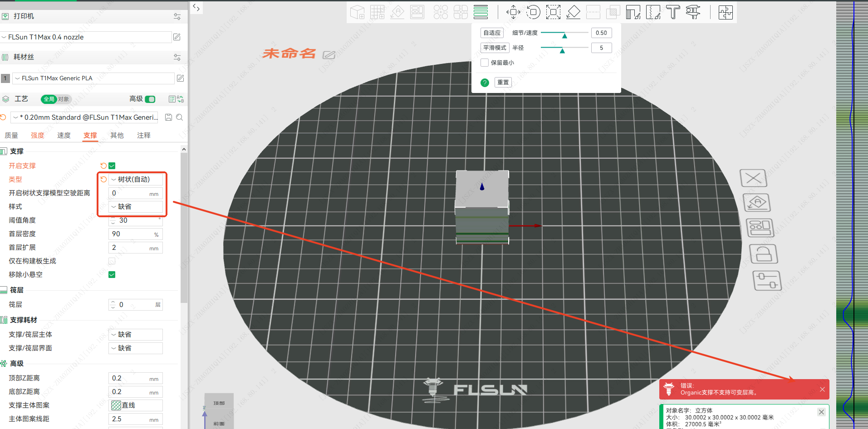Open the 类型 树状(自动) dropdown
This screenshot has height=429, width=868.
[136, 180]
